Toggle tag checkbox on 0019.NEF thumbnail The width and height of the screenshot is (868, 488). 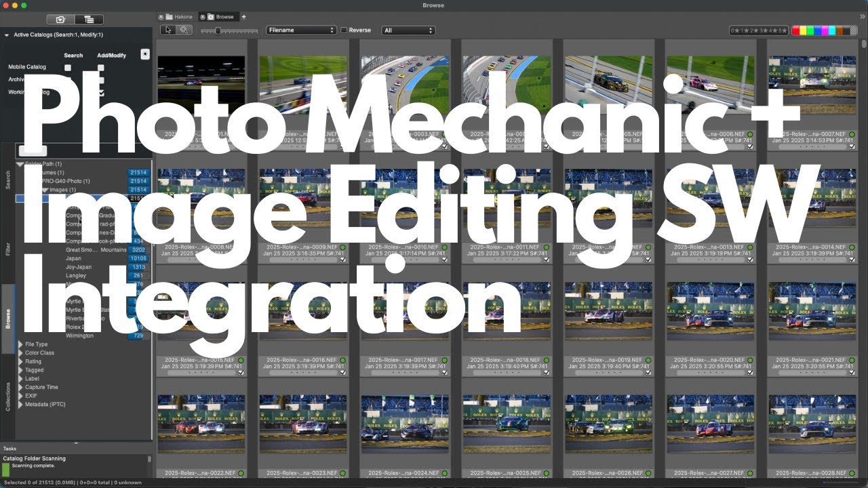648,372
